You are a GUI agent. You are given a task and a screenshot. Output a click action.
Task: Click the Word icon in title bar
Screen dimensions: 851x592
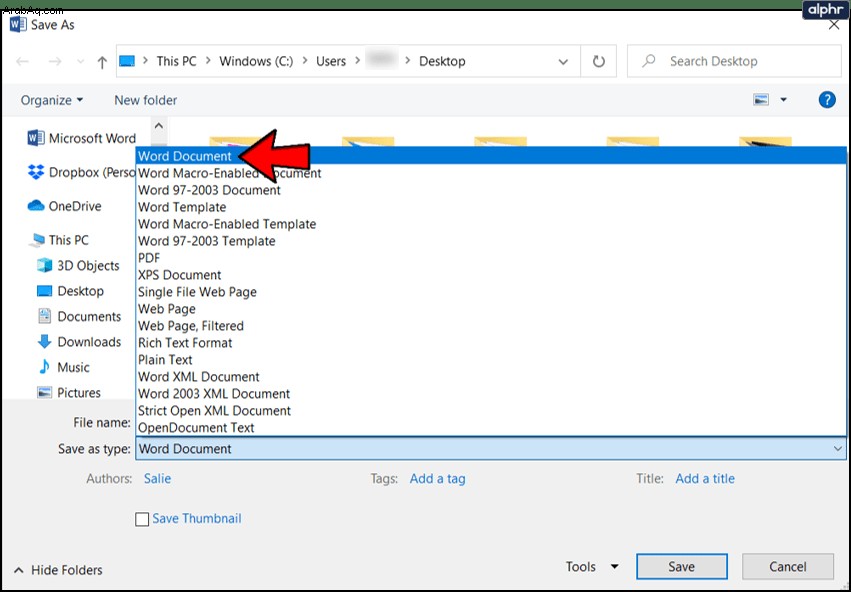(18, 24)
